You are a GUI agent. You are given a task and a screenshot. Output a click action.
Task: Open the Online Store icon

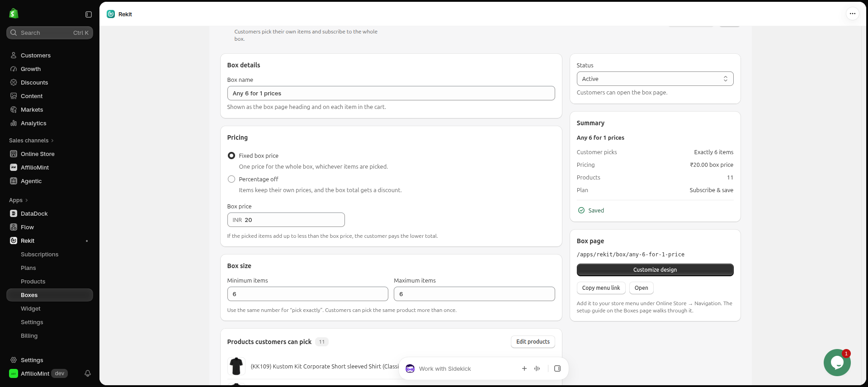(14, 154)
